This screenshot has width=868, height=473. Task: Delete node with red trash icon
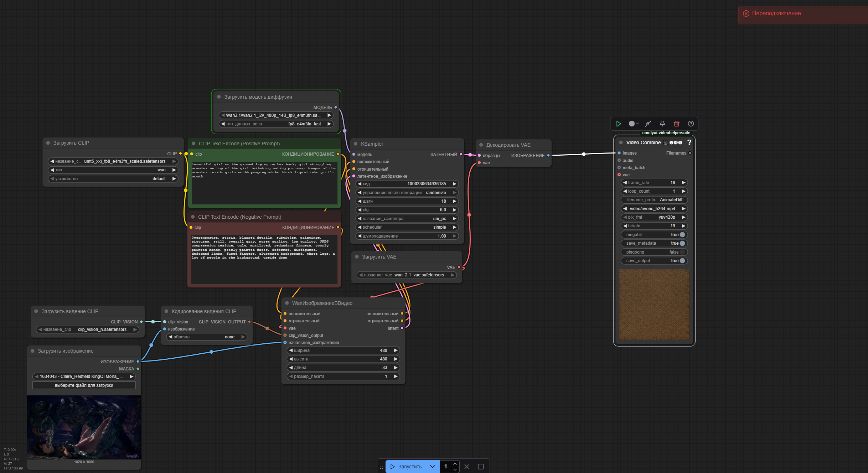point(676,124)
